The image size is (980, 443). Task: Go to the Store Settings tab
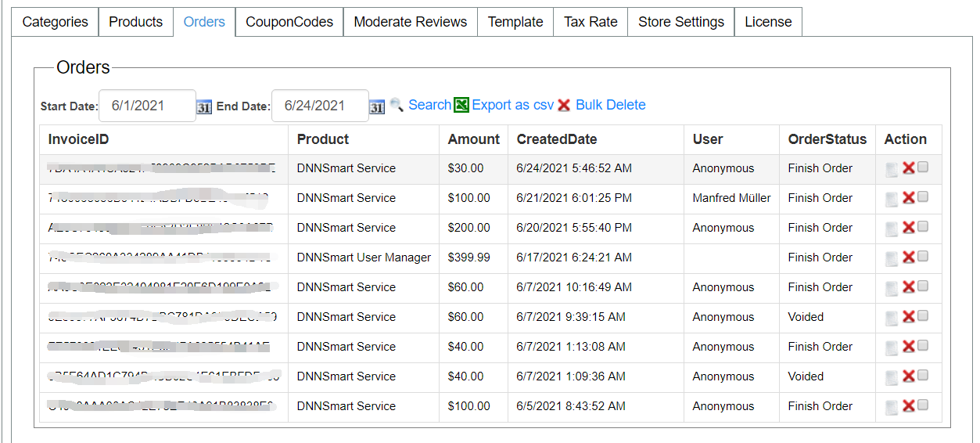(x=680, y=22)
